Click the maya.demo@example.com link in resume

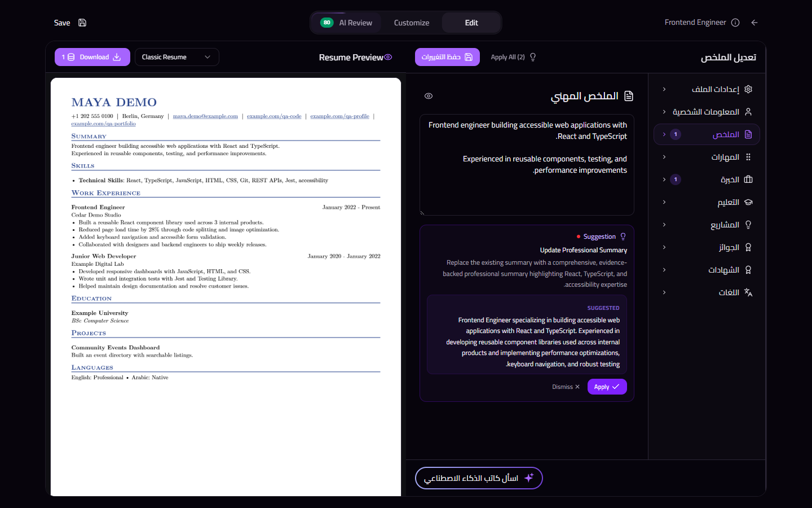point(205,116)
